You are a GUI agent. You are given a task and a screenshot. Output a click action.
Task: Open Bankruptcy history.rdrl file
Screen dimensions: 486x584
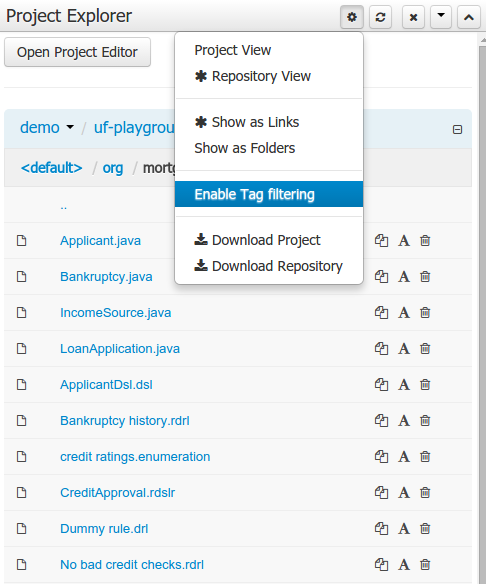coord(125,421)
